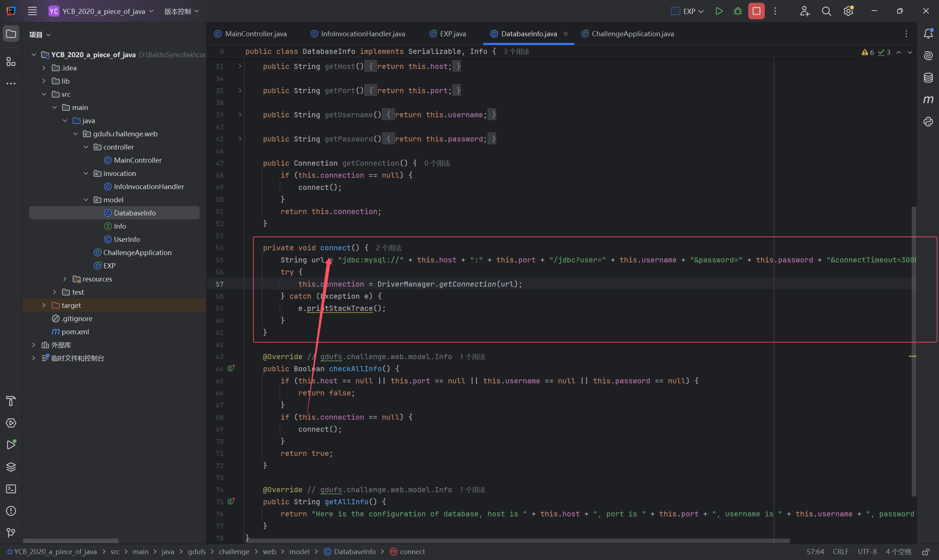The height and width of the screenshot is (560, 939).
Task: Click project panel horizontal scrollbar
Action: (70, 540)
